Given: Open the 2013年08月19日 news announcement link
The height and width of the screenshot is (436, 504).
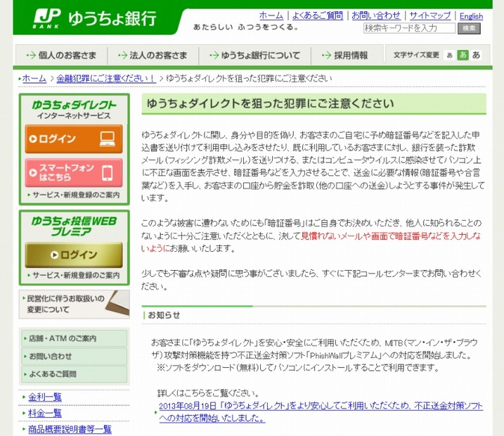Looking at the screenshot, I should tap(321, 412).
